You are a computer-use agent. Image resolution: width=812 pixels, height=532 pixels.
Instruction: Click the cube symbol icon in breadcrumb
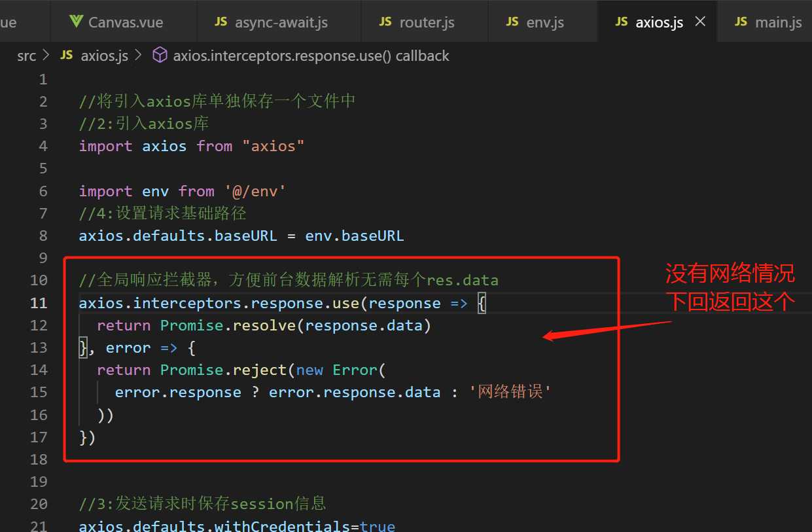click(160, 56)
